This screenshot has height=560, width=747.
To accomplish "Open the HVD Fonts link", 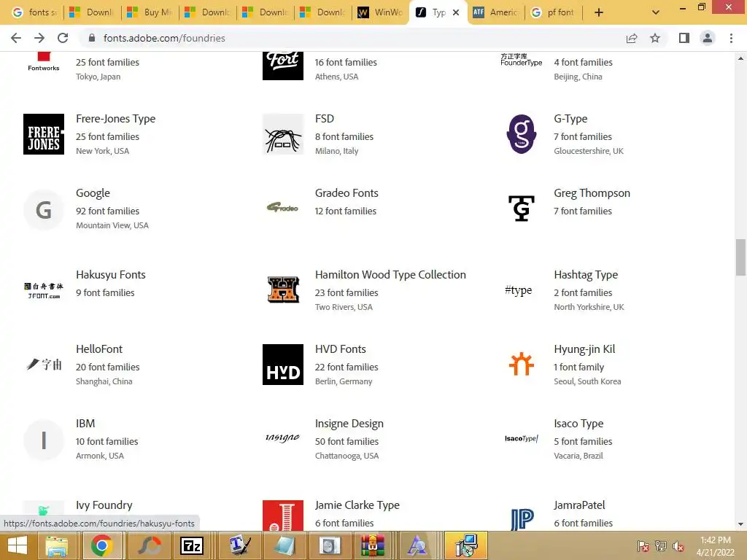I will pos(340,349).
